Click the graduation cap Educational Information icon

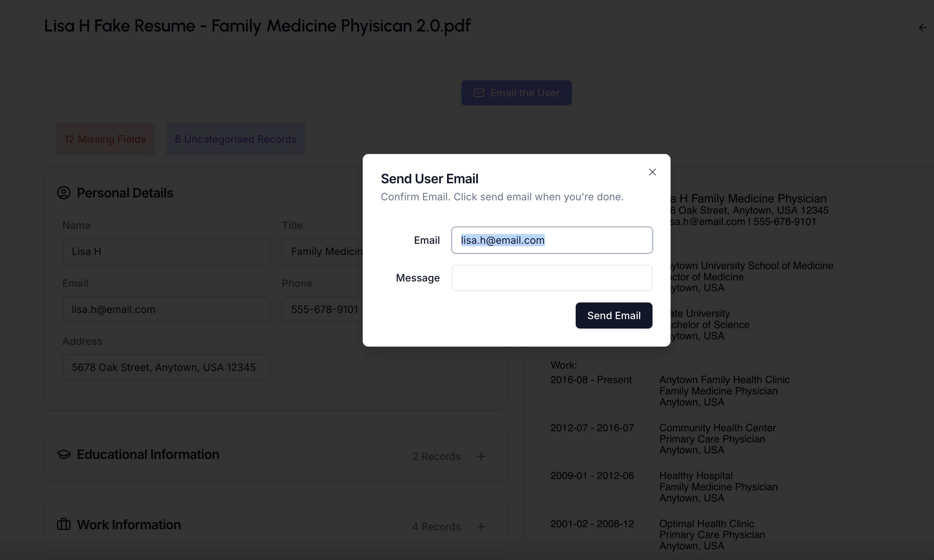(x=64, y=454)
